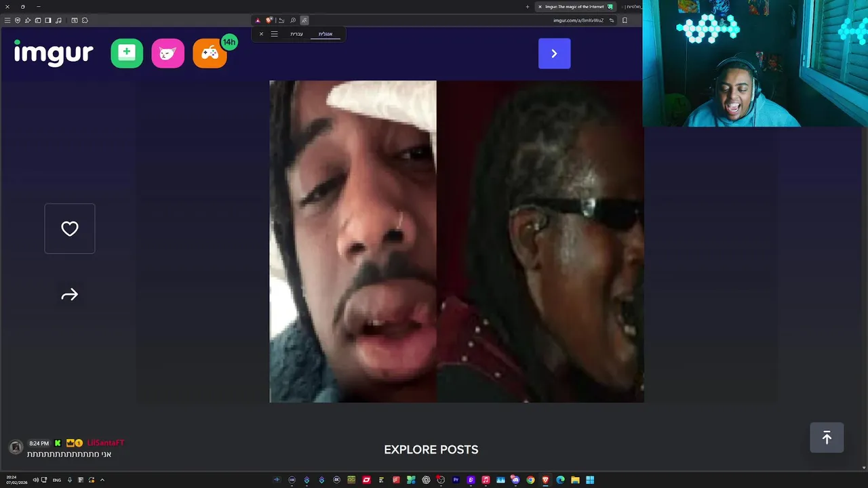Click the Brave rewards triangle icon

[258, 20]
